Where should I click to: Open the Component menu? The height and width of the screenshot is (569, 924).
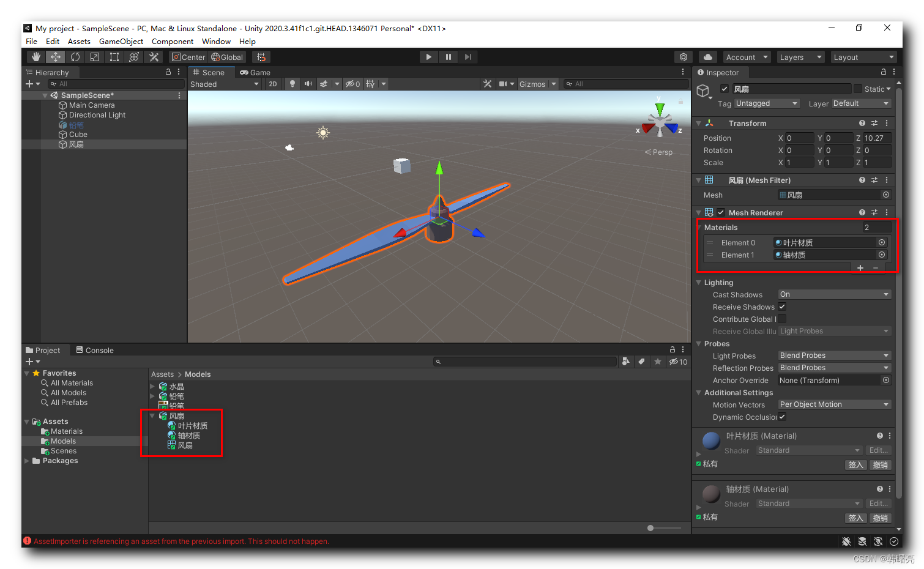(x=173, y=41)
